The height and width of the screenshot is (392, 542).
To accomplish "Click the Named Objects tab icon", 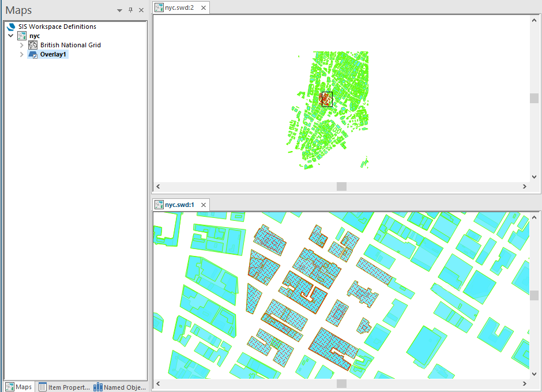I will [x=98, y=387].
